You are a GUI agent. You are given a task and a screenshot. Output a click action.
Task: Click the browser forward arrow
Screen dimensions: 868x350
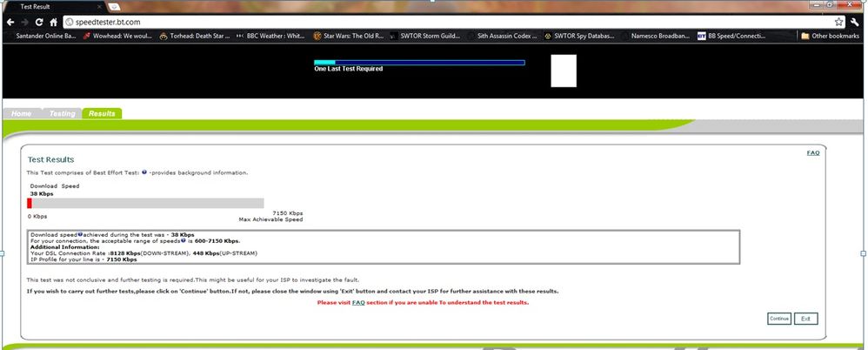pos(25,22)
